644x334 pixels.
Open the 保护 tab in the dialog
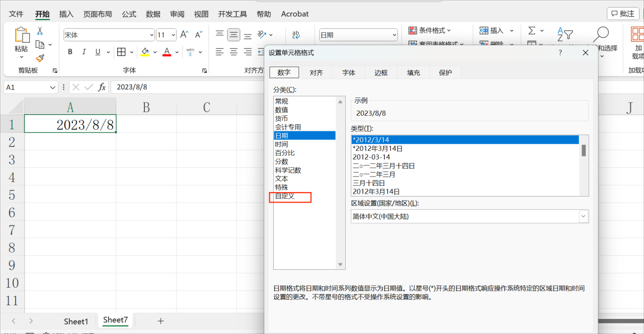[445, 72]
